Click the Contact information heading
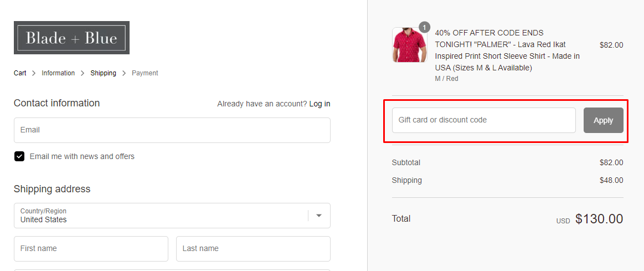The image size is (644, 271). [56, 103]
